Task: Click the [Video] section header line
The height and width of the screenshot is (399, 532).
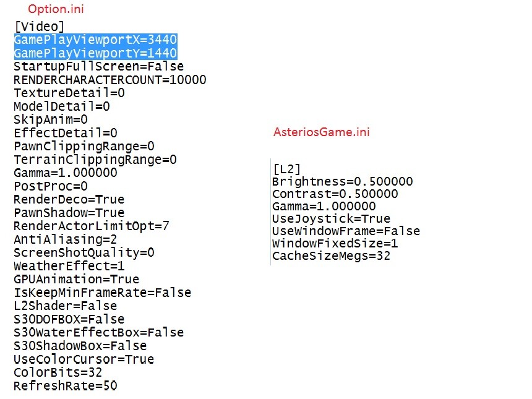Action: [39, 27]
